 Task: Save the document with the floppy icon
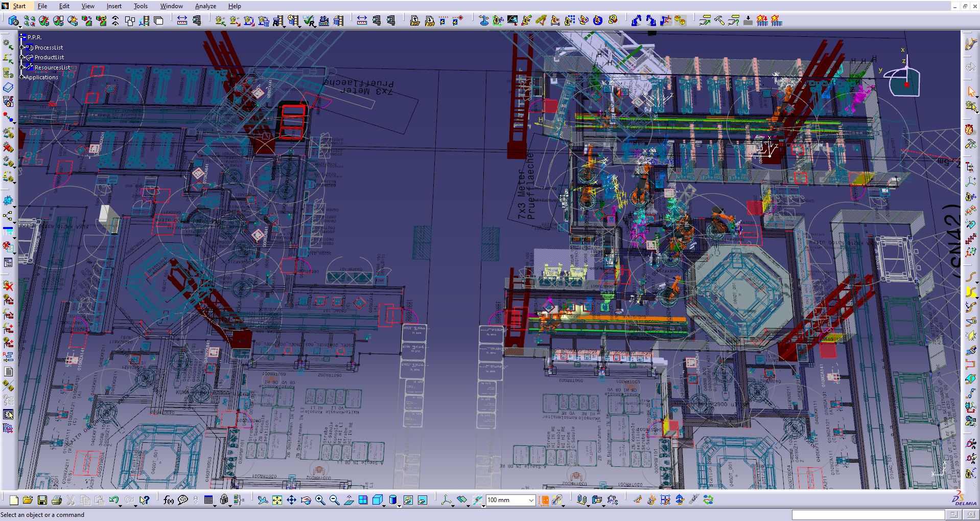42,500
